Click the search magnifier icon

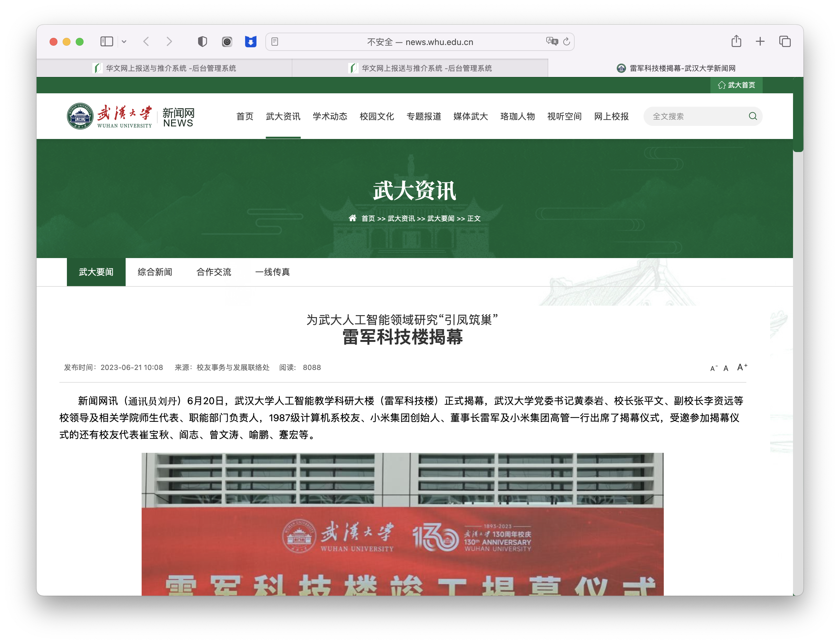click(753, 116)
